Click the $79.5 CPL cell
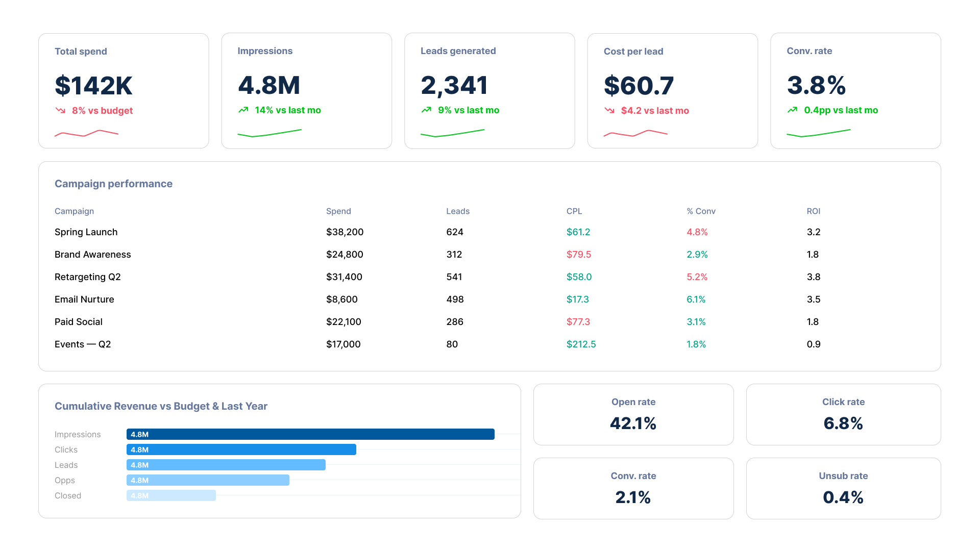Viewport: 980px width, 551px height. point(579,255)
